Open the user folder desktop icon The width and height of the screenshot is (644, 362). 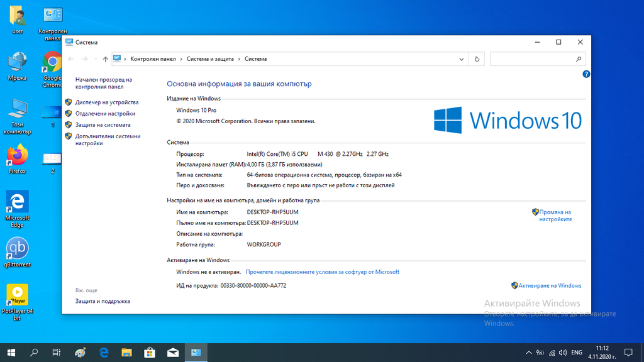[x=17, y=19]
